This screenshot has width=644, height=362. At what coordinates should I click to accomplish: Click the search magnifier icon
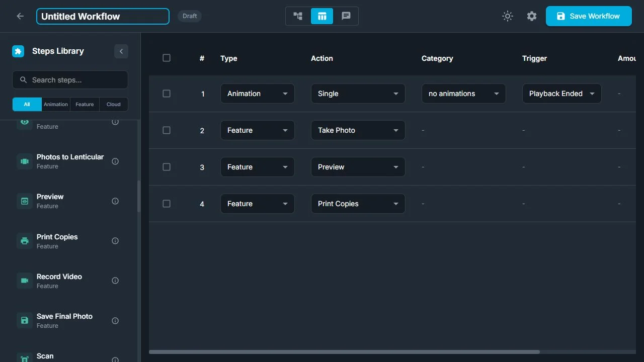(x=23, y=80)
